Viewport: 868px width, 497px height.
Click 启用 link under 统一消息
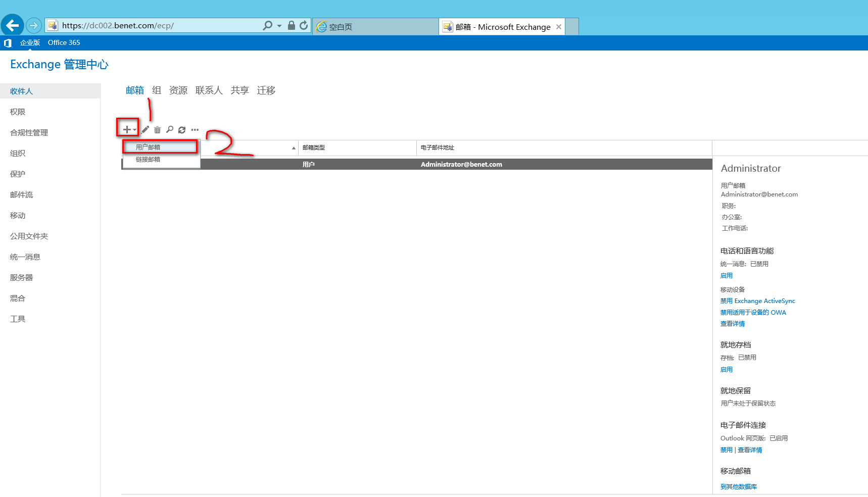727,276
